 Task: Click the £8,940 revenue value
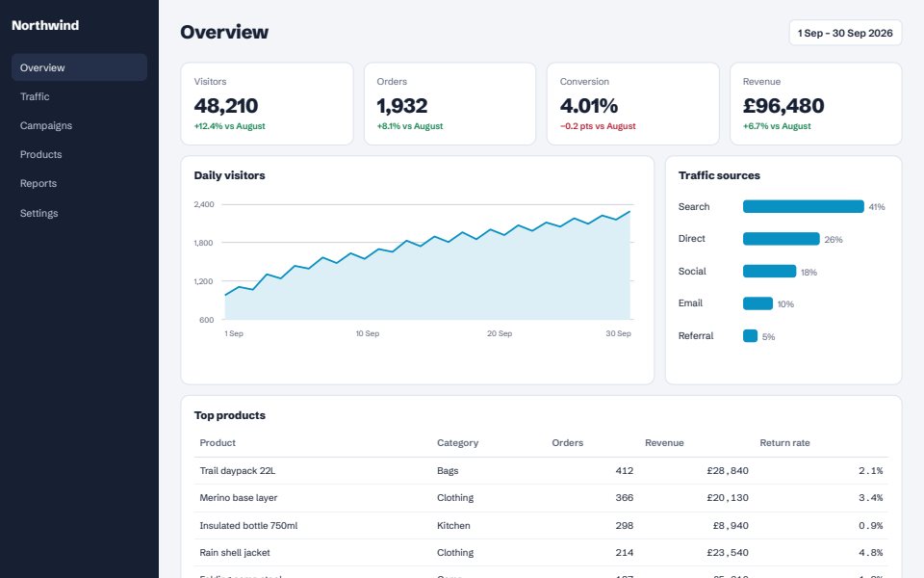click(731, 526)
